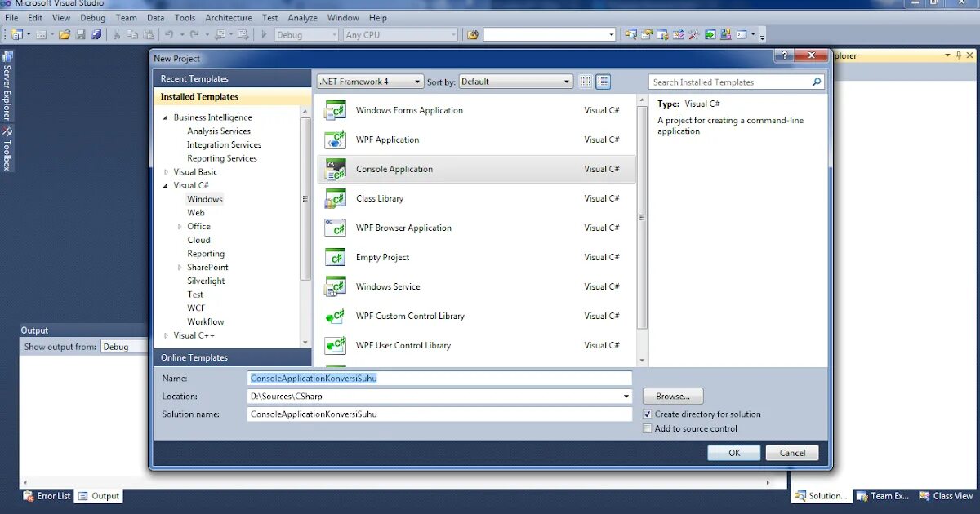980x514 pixels.
Task: Switch template list to medium icons view
Action: (603, 82)
